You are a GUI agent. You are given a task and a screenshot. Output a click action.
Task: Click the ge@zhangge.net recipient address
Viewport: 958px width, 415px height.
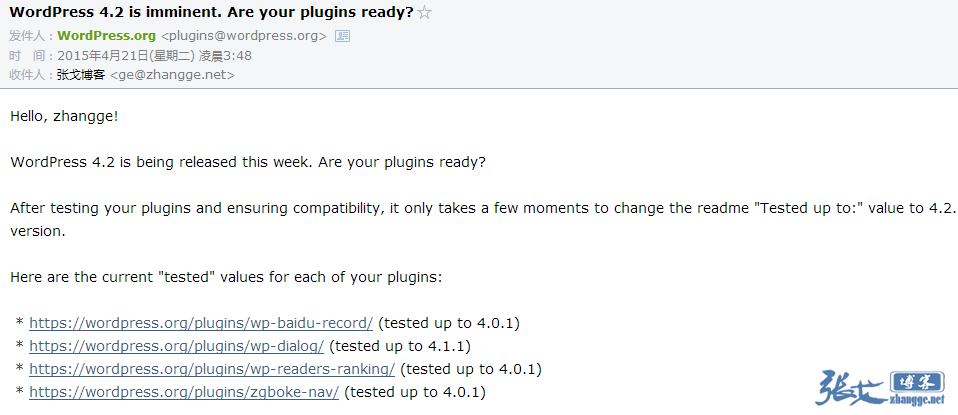[x=172, y=74]
